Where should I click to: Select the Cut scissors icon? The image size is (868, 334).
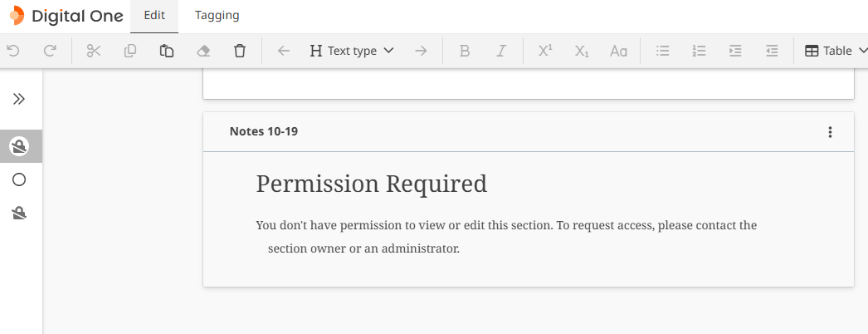(x=93, y=51)
